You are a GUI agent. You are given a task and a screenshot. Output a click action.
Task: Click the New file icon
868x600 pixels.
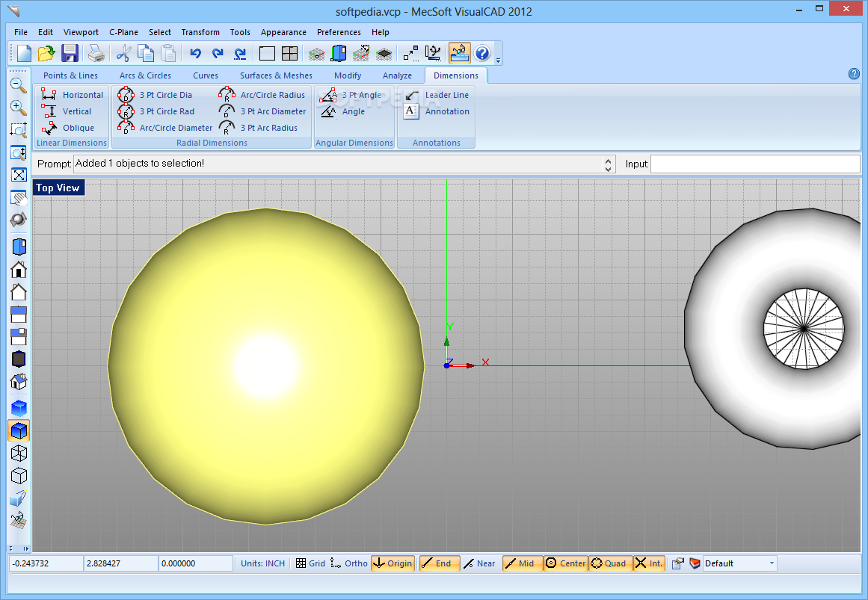point(24,53)
